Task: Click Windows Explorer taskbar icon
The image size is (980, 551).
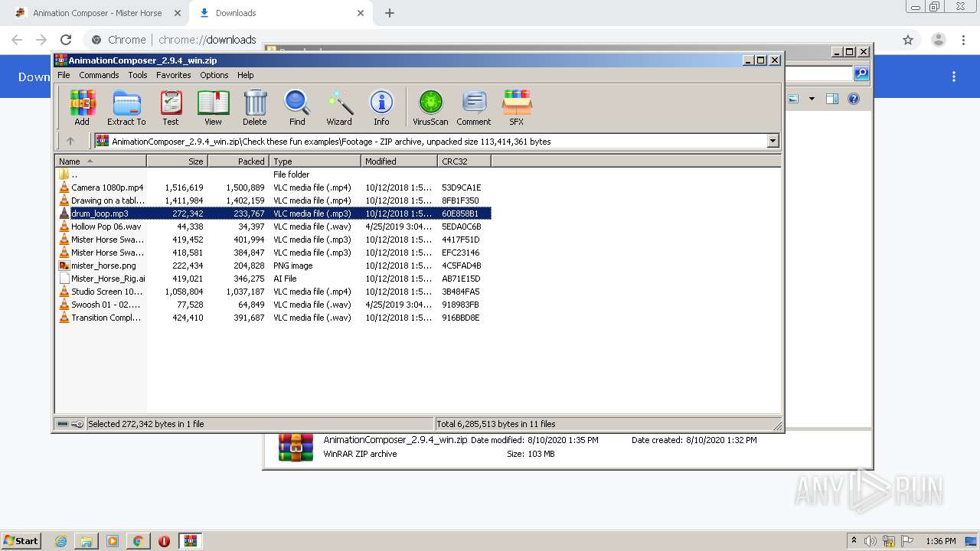Action: tap(87, 541)
